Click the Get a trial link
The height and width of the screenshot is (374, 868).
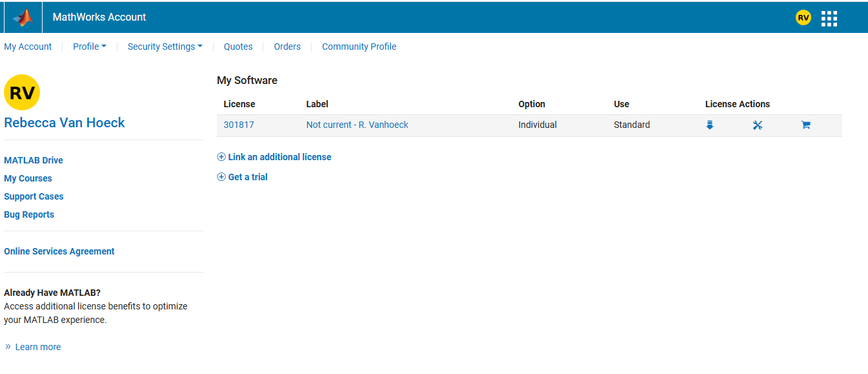[247, 177]
